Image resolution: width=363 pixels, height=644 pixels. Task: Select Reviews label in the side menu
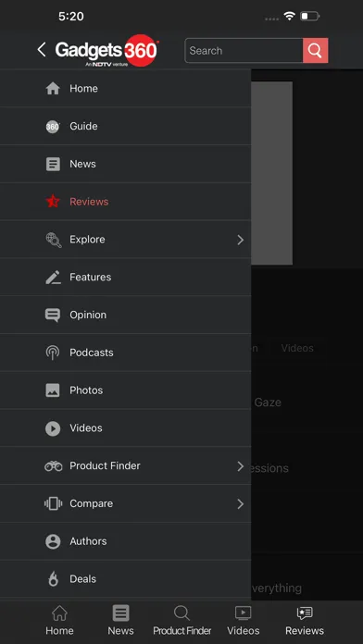click(x=89, y=202)
